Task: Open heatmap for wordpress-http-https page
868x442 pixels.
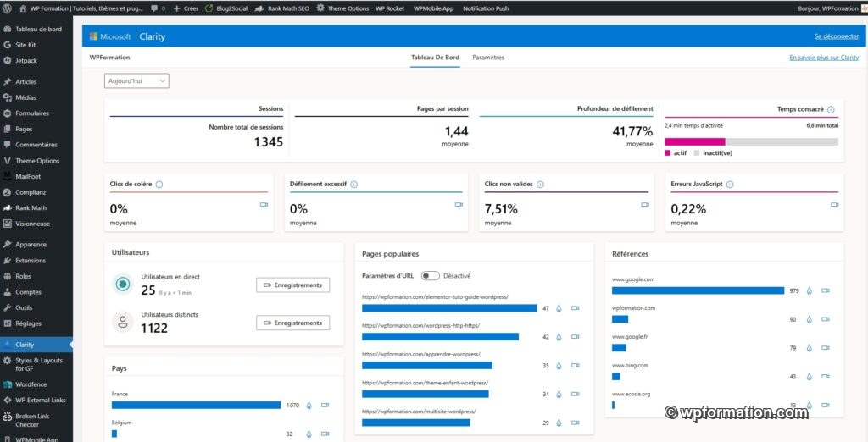Action: coord(559,336)
